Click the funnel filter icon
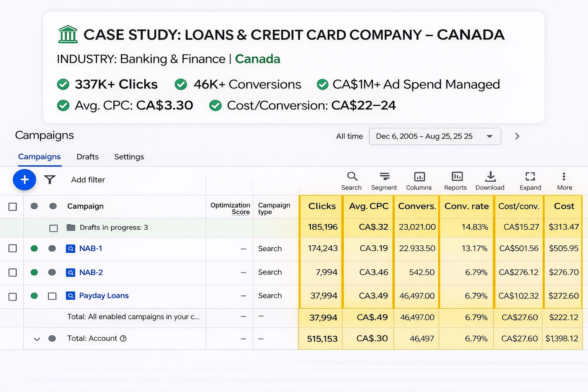 [x=50, y=180]
